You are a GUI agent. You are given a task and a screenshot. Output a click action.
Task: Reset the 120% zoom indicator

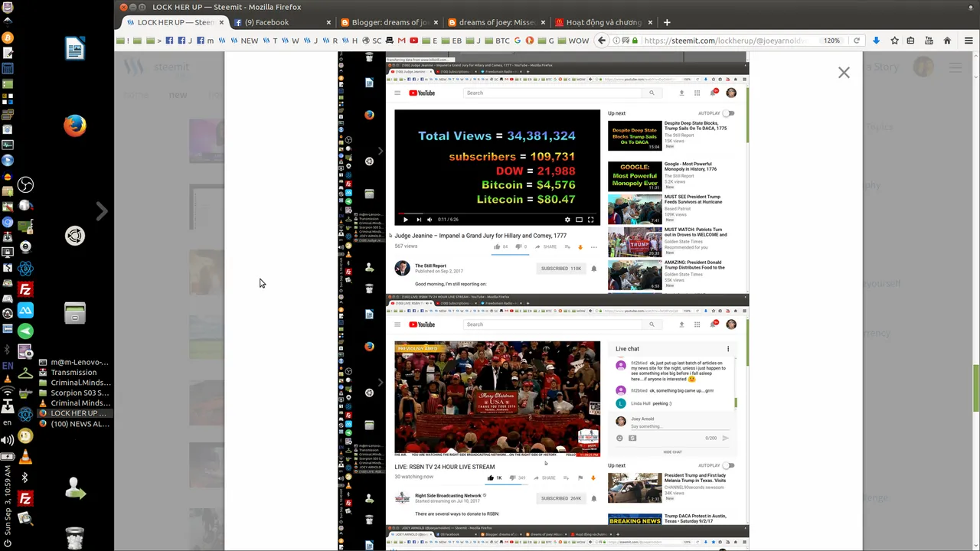click(x=831, y=41)
